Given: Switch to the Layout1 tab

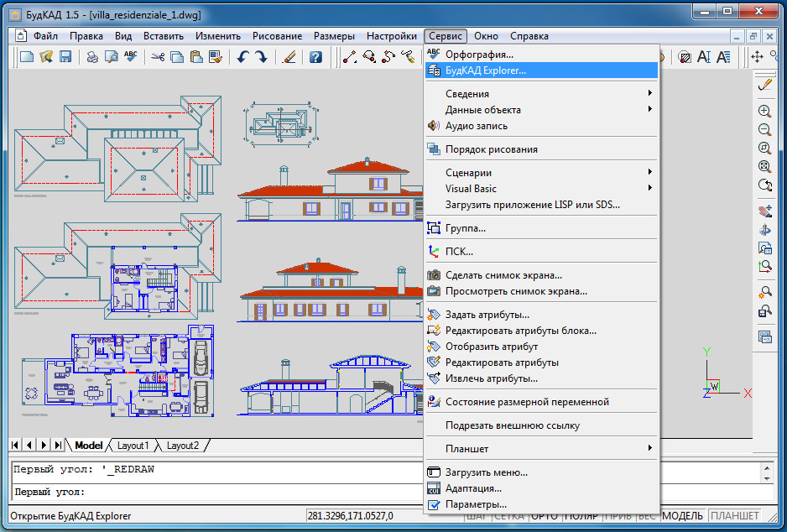Looking at the screenshot, I should pos(133,446).
